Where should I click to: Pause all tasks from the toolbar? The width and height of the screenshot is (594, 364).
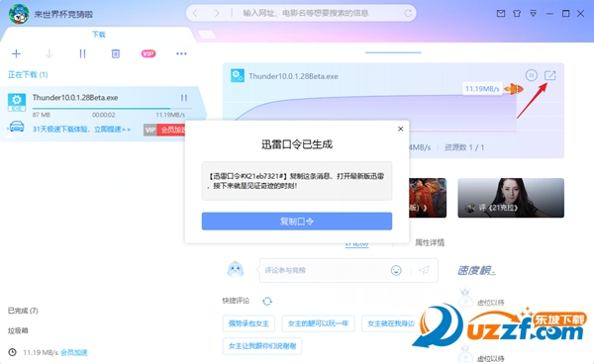(82, 53)
